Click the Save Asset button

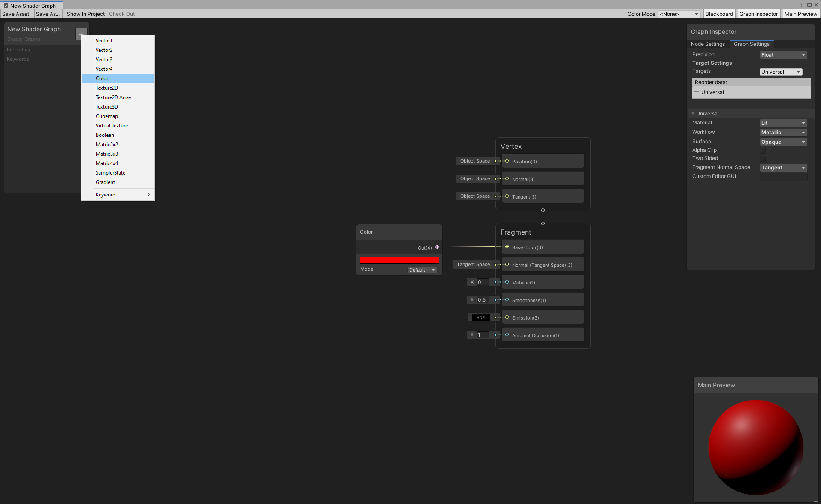point(15,14)
